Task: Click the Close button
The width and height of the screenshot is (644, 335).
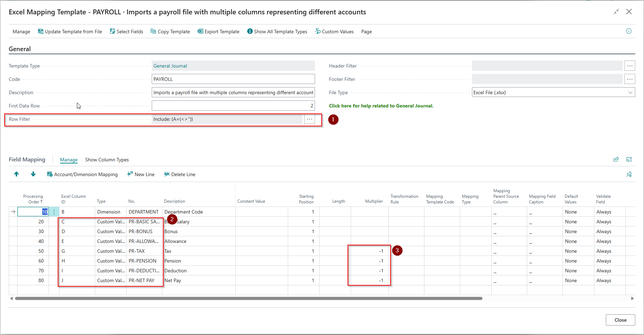Action: (620, 320)
